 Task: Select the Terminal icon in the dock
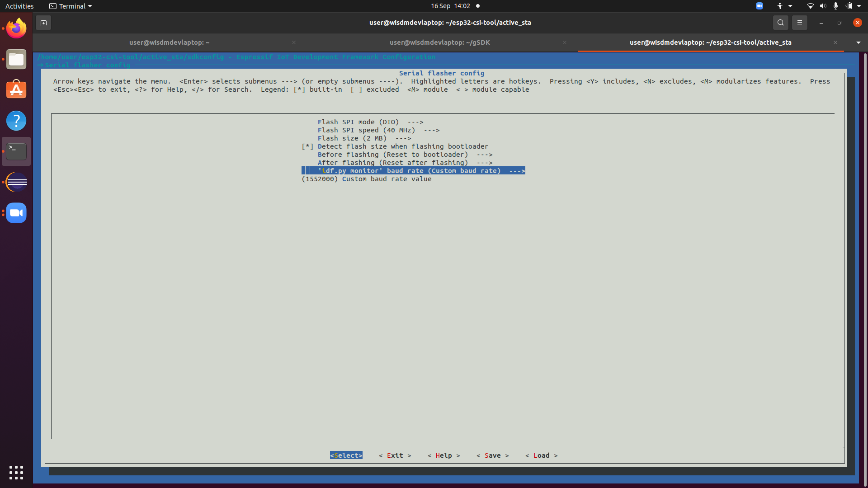(16, 151)
